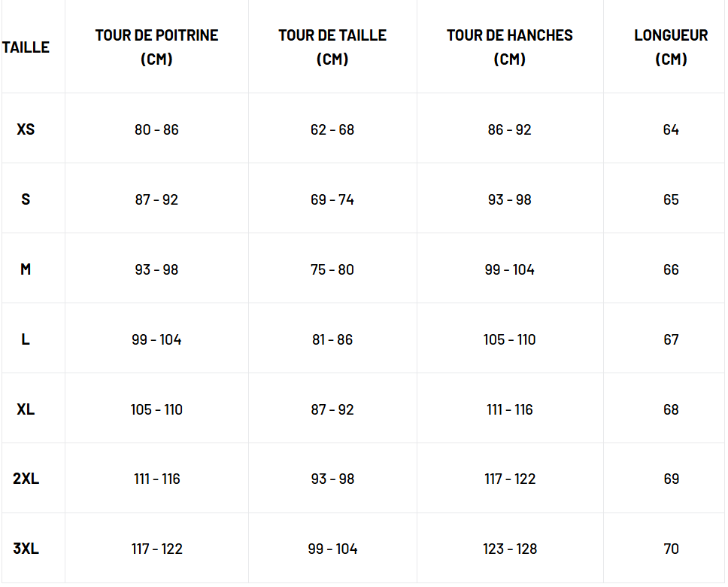Select L length value 67
The width and height of the screenshot is (728, 587).
671,339
